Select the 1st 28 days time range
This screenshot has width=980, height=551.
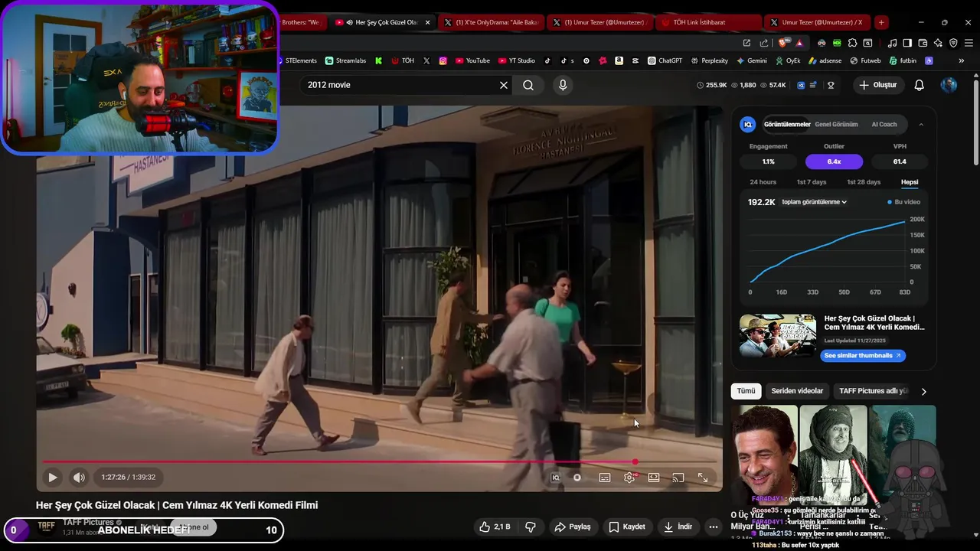(x=864, y=182)
